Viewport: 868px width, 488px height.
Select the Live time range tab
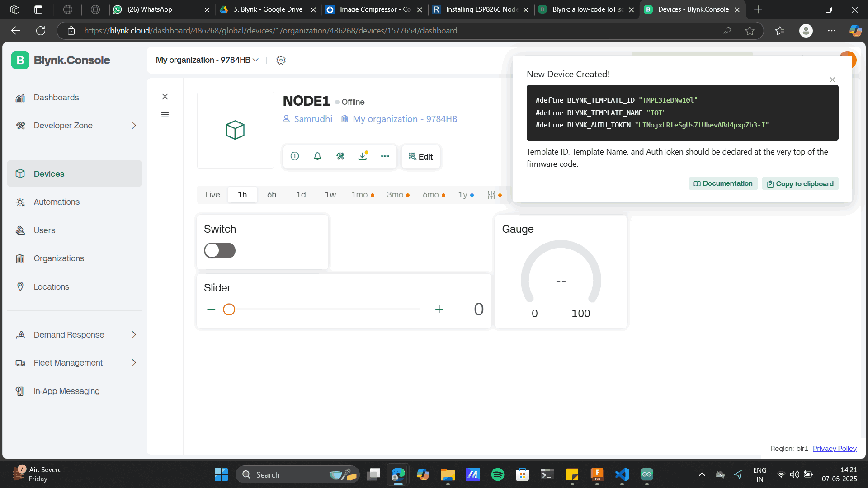[212, 195]
